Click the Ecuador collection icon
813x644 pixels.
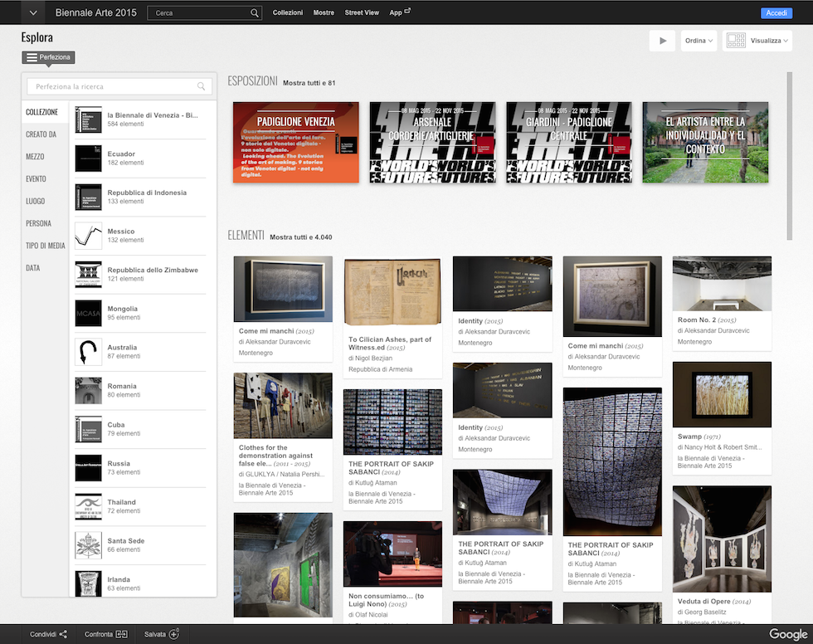point(88,159)
